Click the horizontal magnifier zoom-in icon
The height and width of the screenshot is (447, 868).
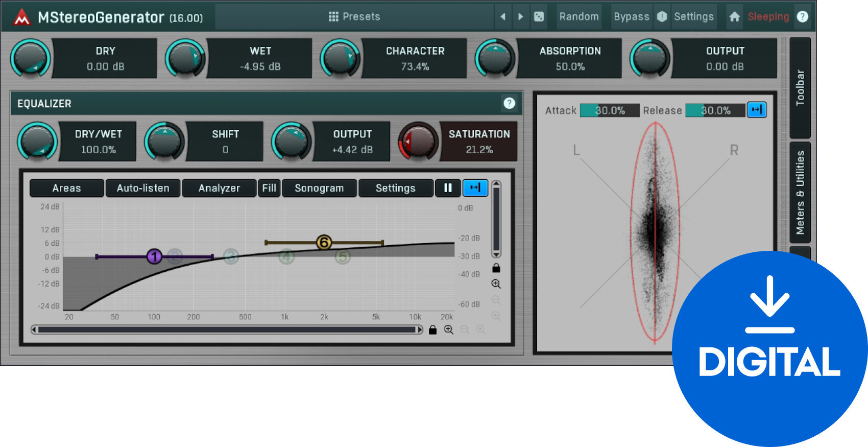tap(449, 330)
